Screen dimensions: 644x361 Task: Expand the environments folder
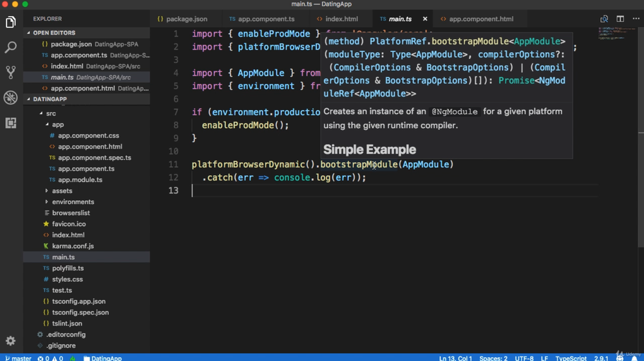point(73,202)
